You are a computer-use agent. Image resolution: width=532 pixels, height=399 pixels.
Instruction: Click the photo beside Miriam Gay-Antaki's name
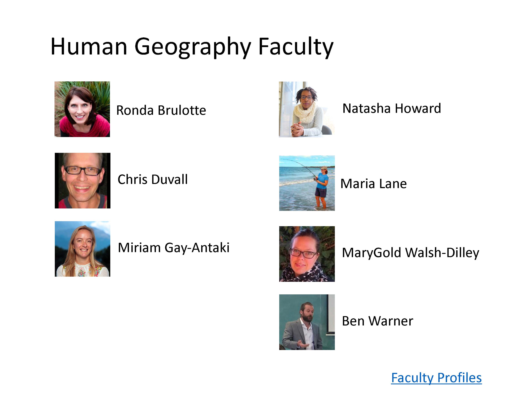[x=83, y=249]
